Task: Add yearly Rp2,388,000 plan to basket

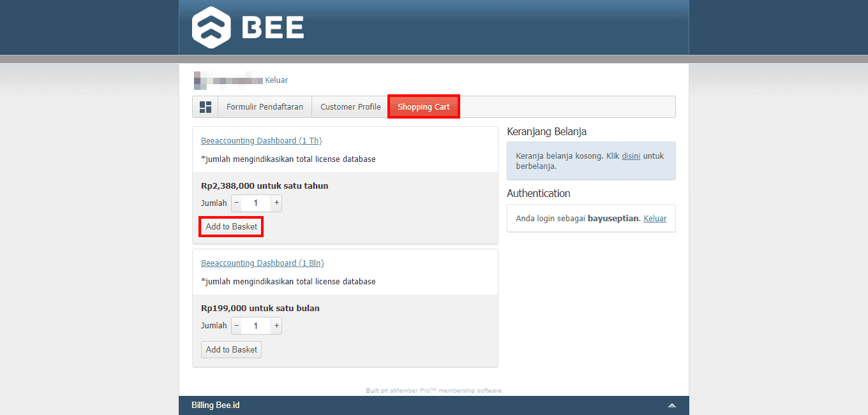Action: click(x=231, y=227)
